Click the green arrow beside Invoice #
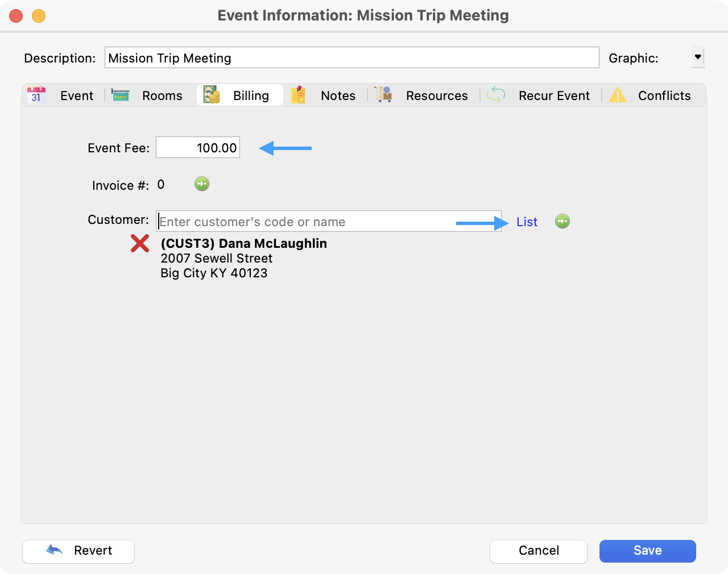The image size is (728, 574). coord(202,184)
